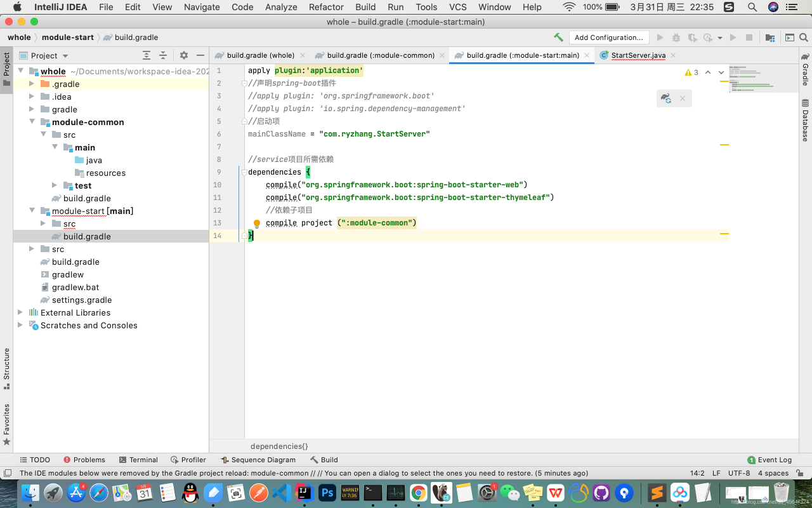
Task: Toggle the Structure tool window
Action: pyautogui.click(x=6, y=368)
